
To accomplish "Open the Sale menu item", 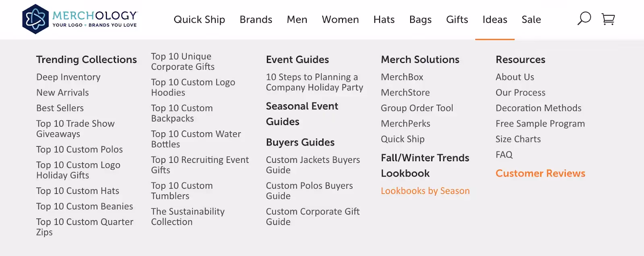I will click(x=531, y=19).
